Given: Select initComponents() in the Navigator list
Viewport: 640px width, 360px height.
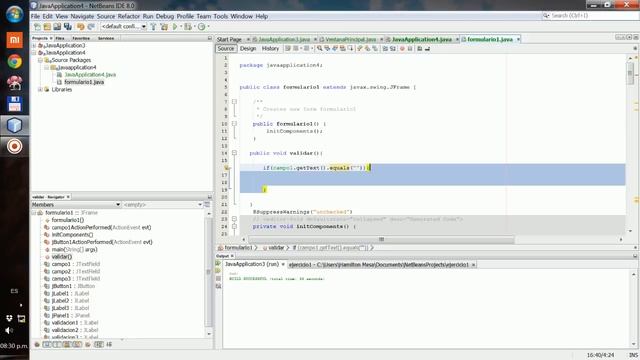Looking at the screenshot, I should [x=72, y=235].
